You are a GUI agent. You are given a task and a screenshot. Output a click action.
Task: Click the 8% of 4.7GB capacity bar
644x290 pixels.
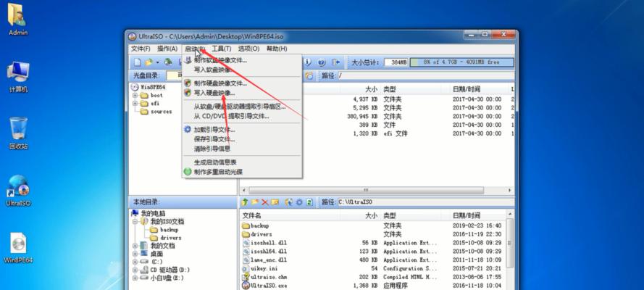[x=462, y=62]
